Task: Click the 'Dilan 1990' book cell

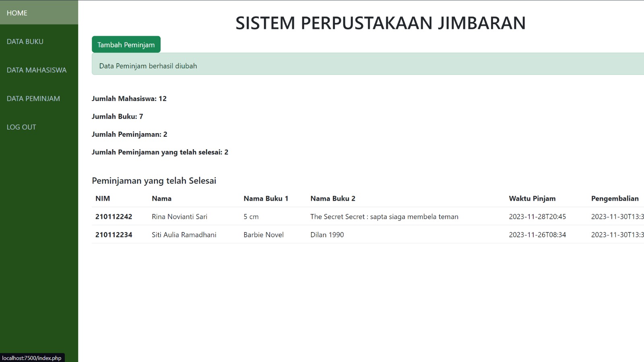Action: coord(327,234)
